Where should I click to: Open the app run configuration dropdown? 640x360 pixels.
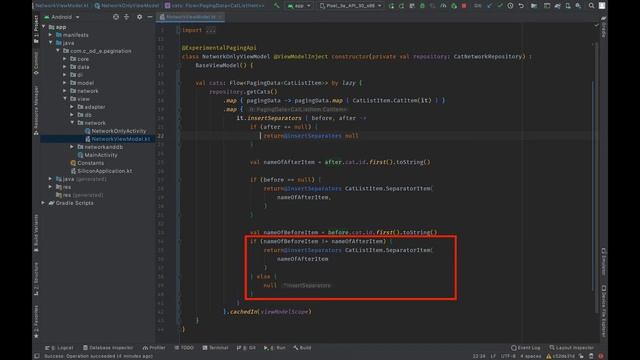tap(299, 6)
